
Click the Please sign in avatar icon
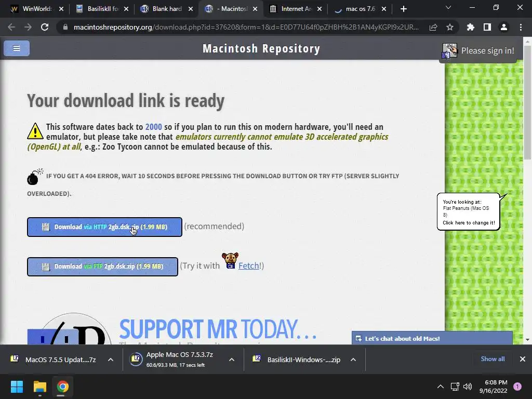tap(449, 51)
